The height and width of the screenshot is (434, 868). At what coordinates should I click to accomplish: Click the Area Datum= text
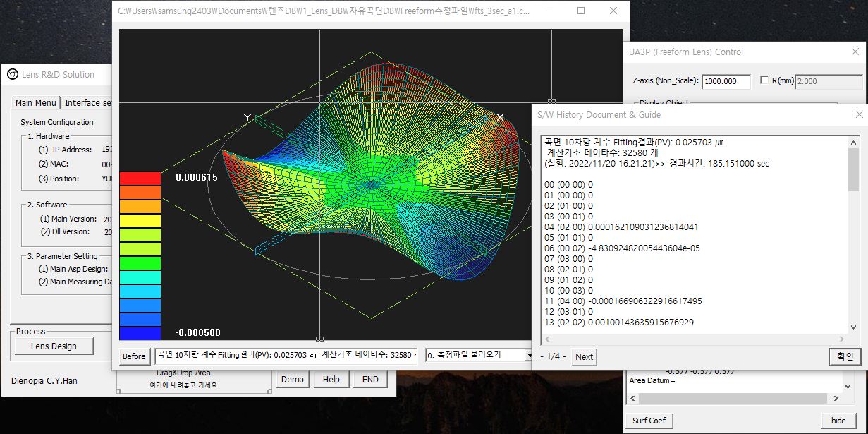tap(652, 380)
